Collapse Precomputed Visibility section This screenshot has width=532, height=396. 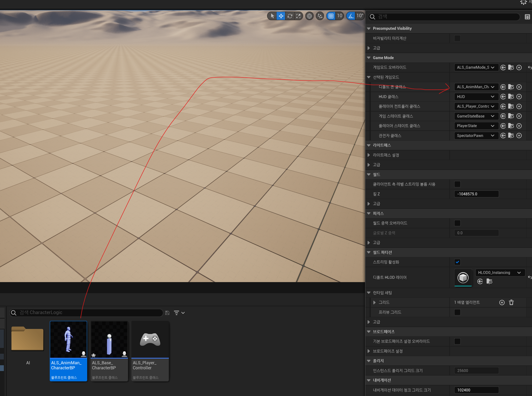(369, 29)
